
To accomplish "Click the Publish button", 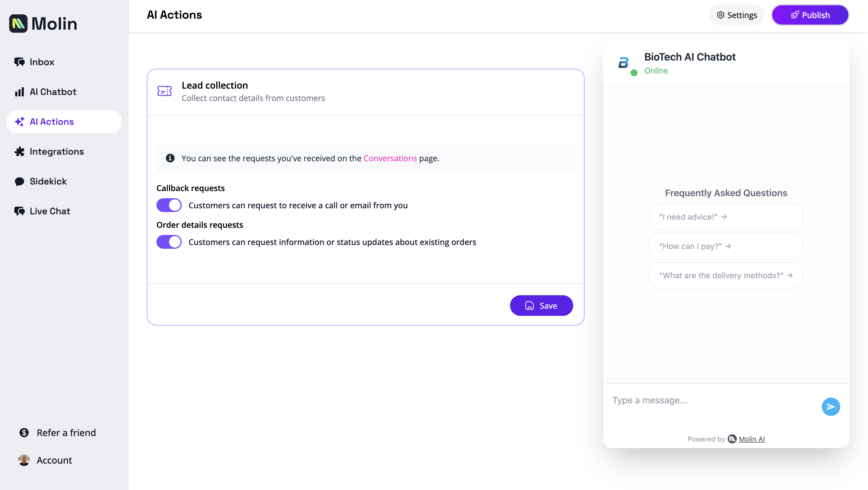I will [x=810, y=15].
